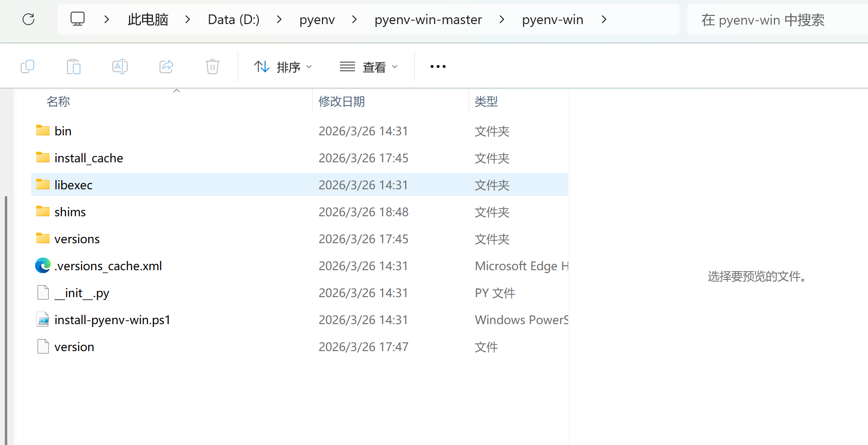Click the delete trash icon
868x445 pixels.
(213, 66)
